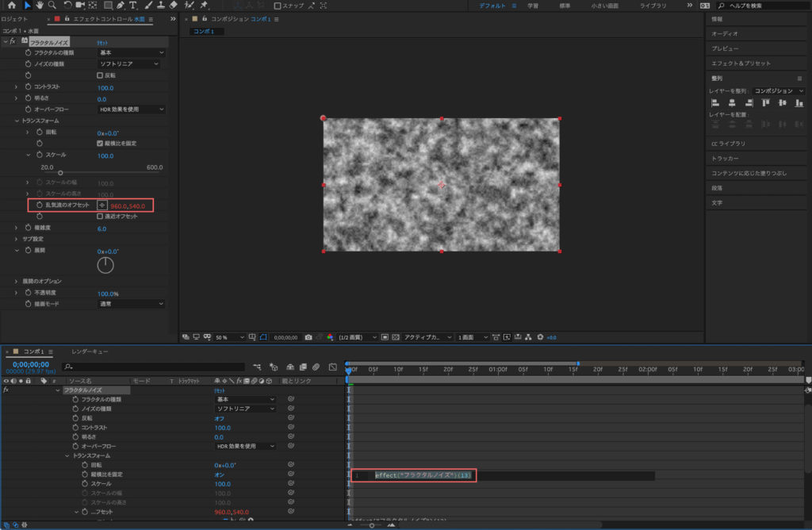Screen dimensions: 812x530
Task: Click the RGB channel icon in the viewer
Action: 330,337
